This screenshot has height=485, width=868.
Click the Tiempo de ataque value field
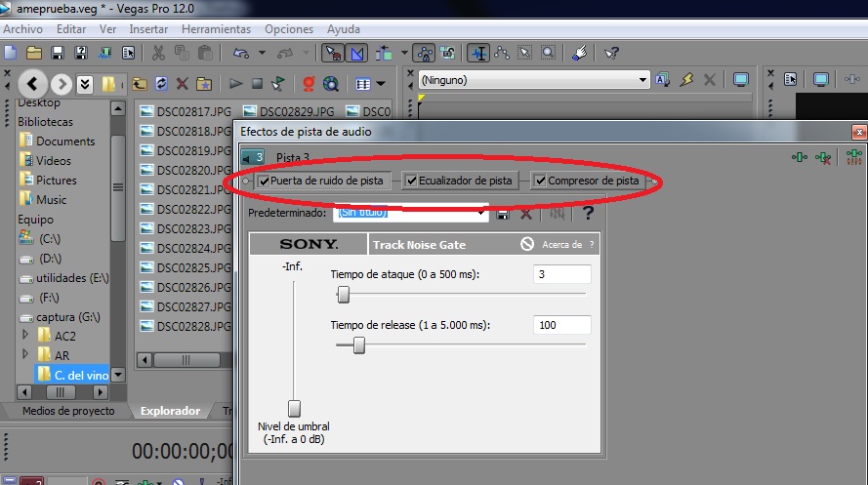(x=561, y=274)
